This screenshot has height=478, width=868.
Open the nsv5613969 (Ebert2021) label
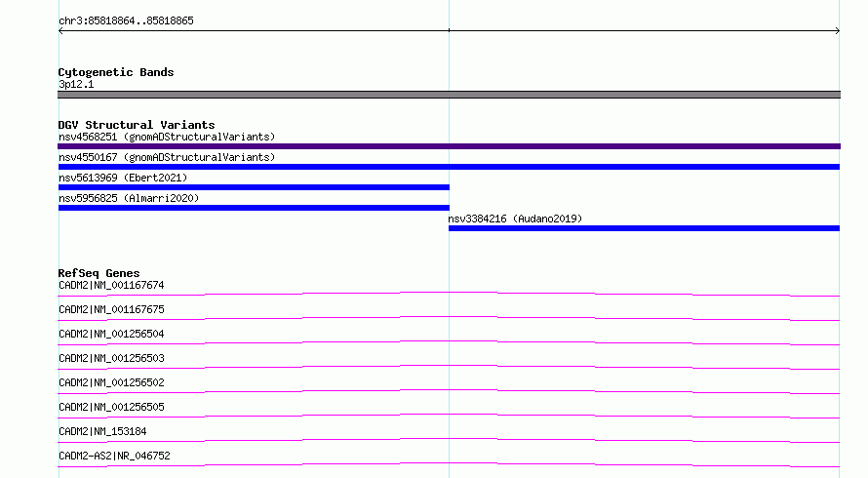(123, 178)
